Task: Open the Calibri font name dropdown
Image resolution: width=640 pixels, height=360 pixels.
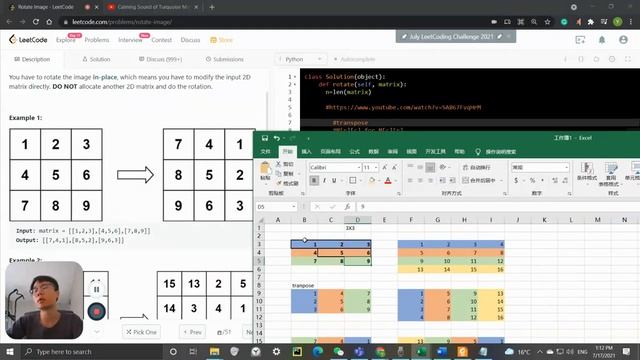Action: (x=359, y=167)
